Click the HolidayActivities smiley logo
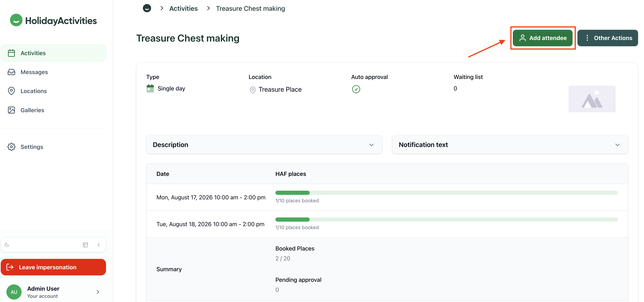Screen dimensions: 644x302 click(x=16, y=20)
